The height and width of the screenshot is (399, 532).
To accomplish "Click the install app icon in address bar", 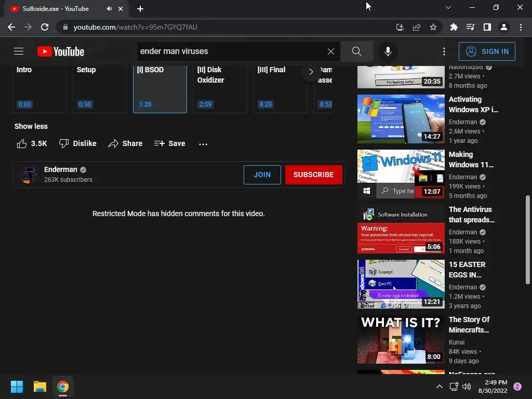I will (x=400, y=27).
